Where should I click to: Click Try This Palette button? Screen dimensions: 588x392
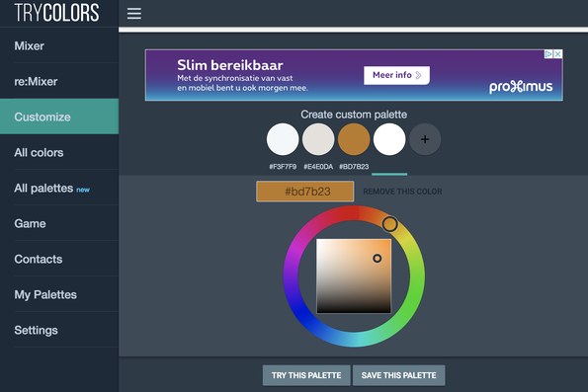[x=306, y=375]
